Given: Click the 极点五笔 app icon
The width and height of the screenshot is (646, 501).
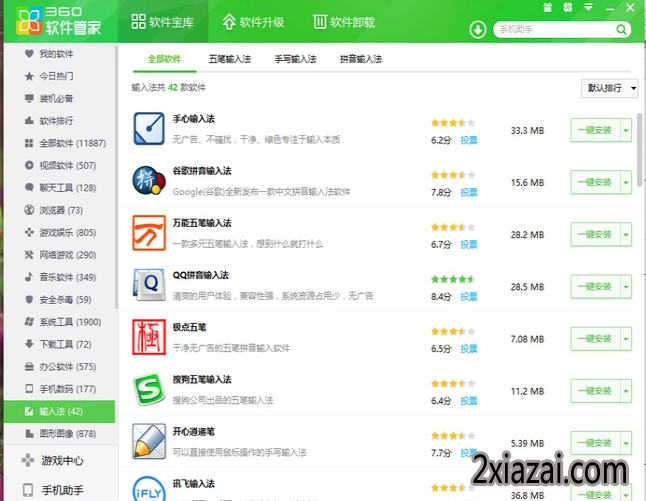Looking at the screenshot, I should 149,337.
